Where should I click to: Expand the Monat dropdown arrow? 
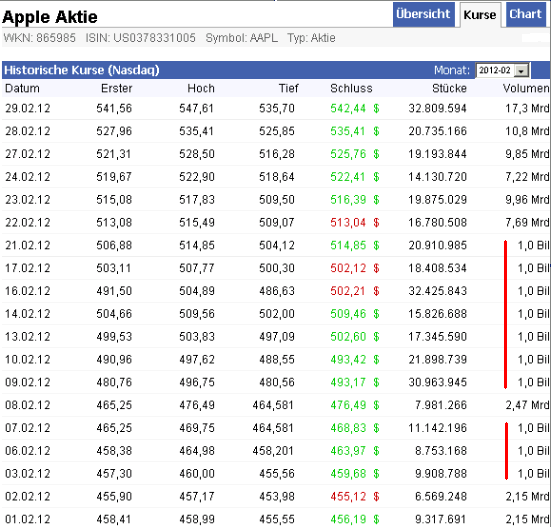(521, 70)
